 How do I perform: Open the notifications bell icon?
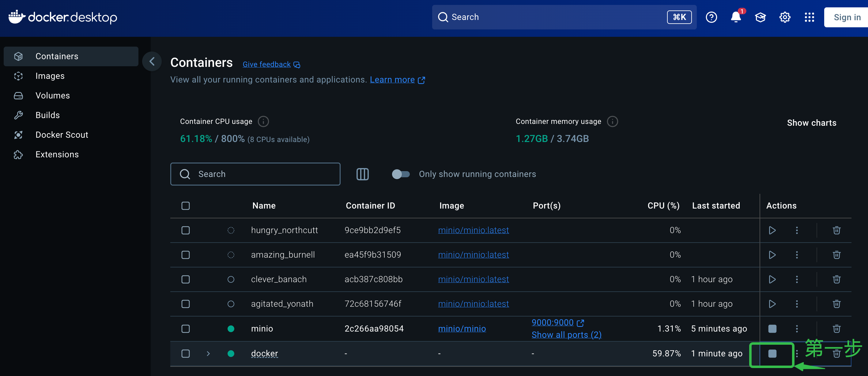[x=736, y=17]
